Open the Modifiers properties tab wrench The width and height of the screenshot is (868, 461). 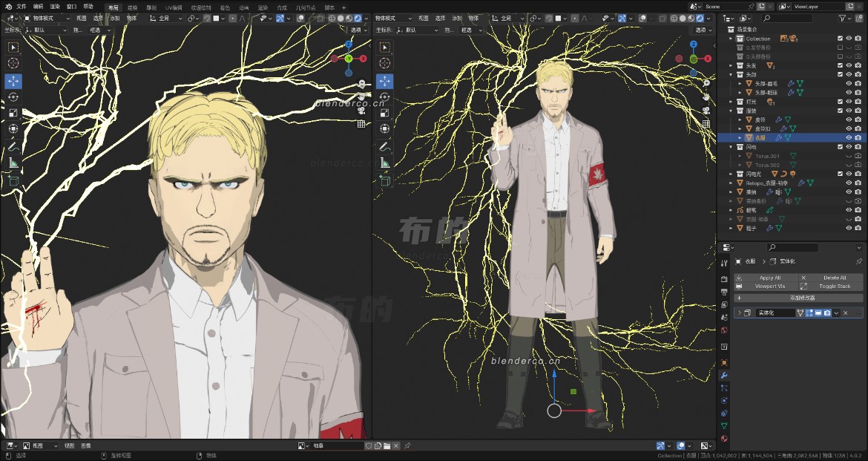(x=724, y=375)
